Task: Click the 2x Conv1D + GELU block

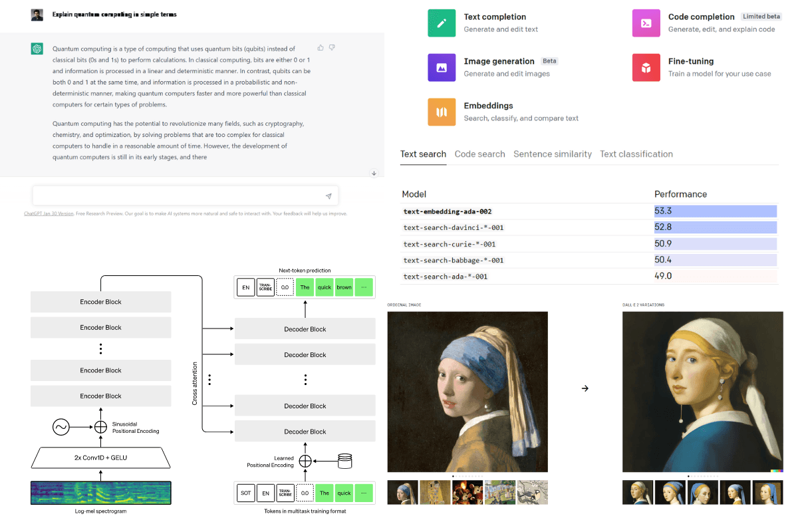Action: click(x=100, y=458)
